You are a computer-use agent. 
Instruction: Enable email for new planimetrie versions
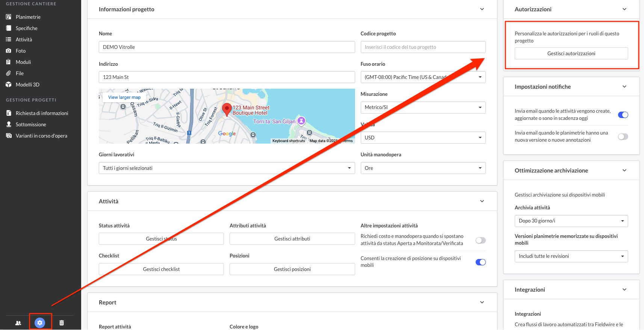tap(623, 136)
